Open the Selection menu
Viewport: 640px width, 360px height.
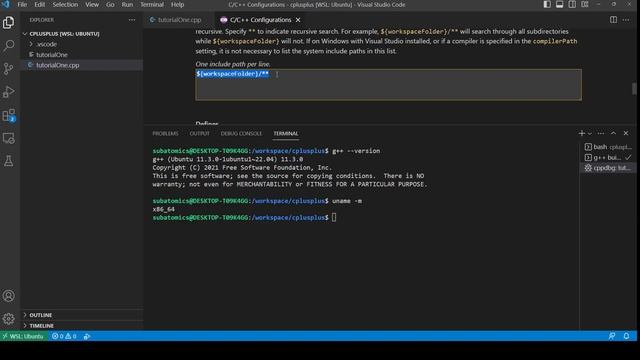coord(65,4)
